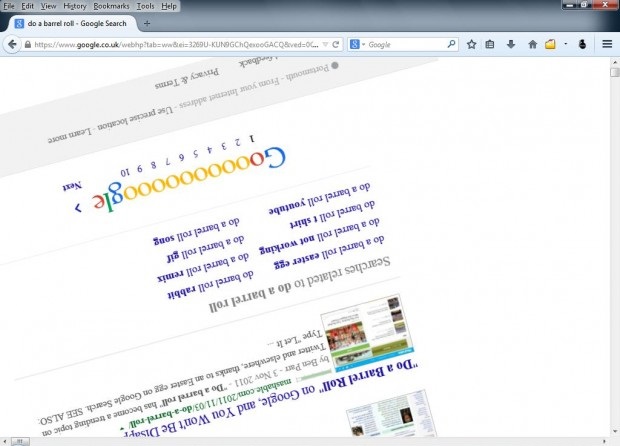
Task: Click the vertical scrollbar up arrow
Action: click(x=614, y=62)
